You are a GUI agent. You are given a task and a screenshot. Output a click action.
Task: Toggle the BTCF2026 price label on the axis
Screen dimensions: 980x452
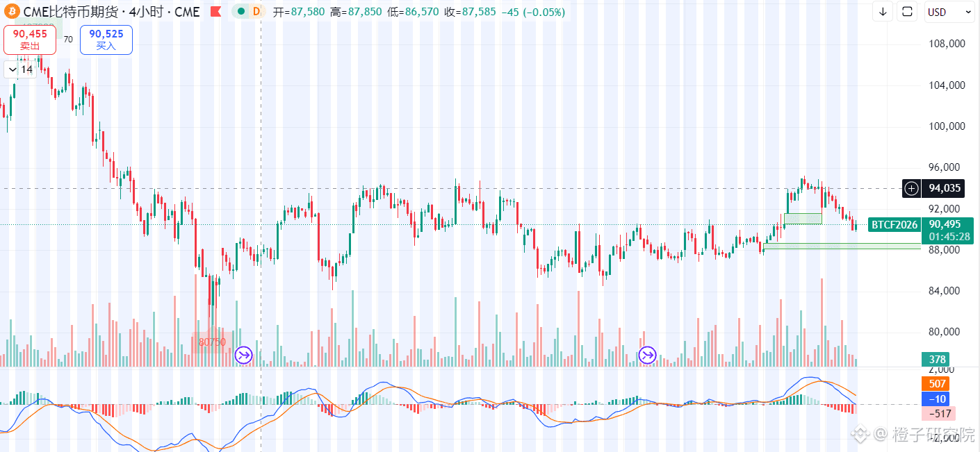(x=893, y=224)
